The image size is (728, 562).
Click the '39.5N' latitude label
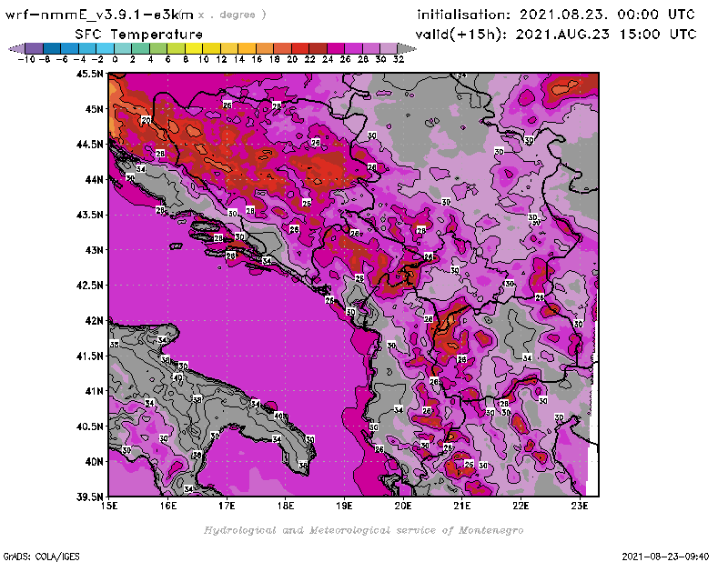coord(89,497)
